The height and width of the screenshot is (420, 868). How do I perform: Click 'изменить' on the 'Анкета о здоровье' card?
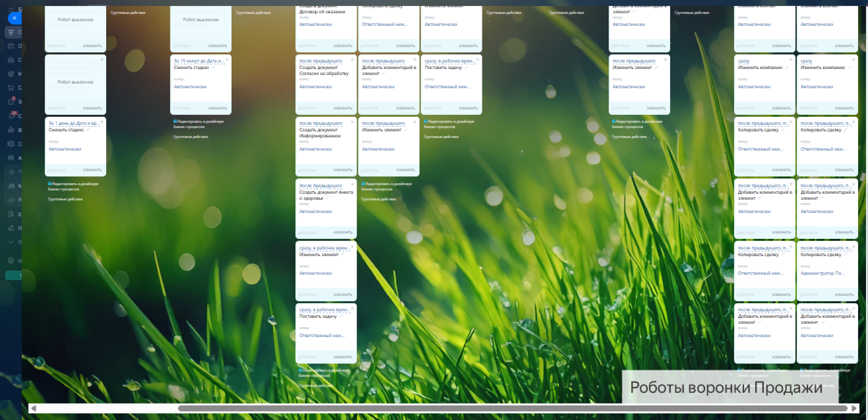[x=342, y=232]
